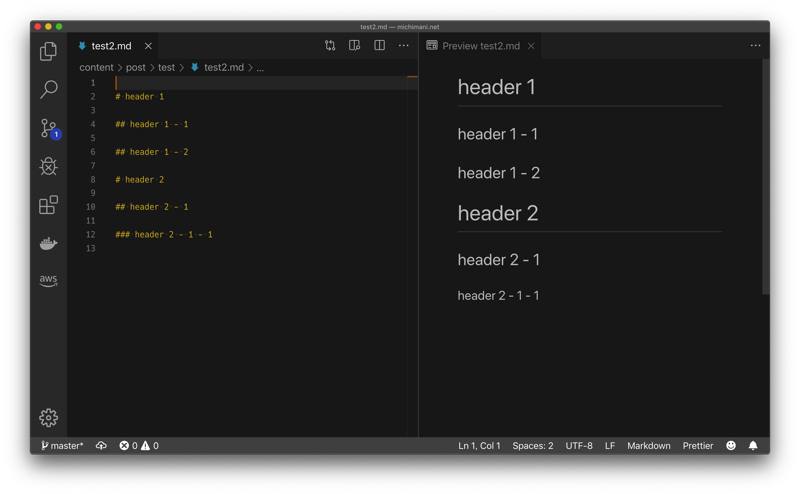Click source line '## header 1 - 2'
This screenshot has height=494, width=800.
[x=152, y=152]
